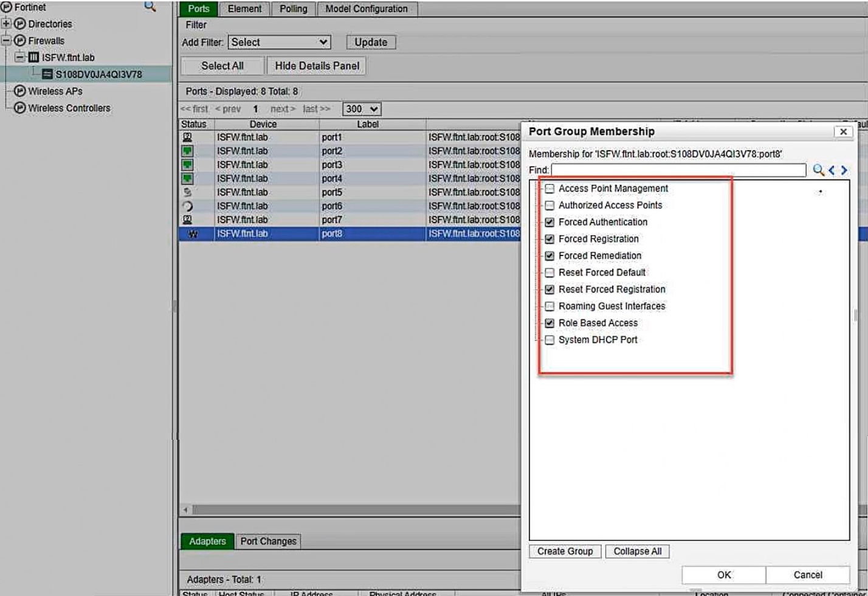Open the Model Configuration tab
Viewport: 868px width, 596px height.
tap(367, 9)
